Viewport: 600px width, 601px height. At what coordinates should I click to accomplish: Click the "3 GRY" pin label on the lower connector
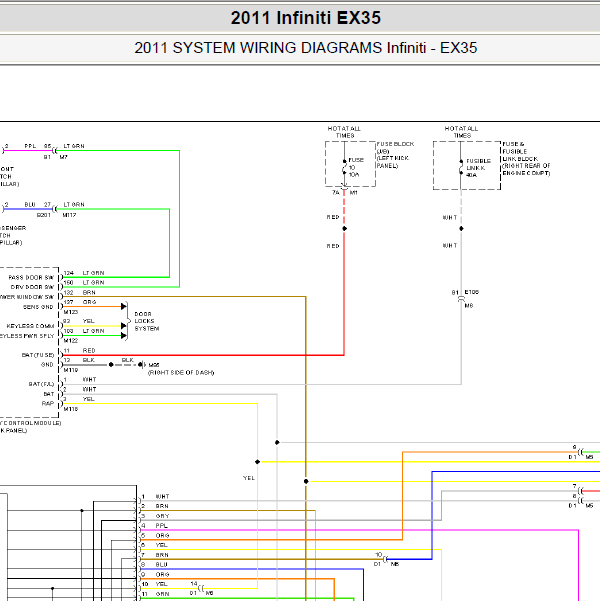[155, 516]
